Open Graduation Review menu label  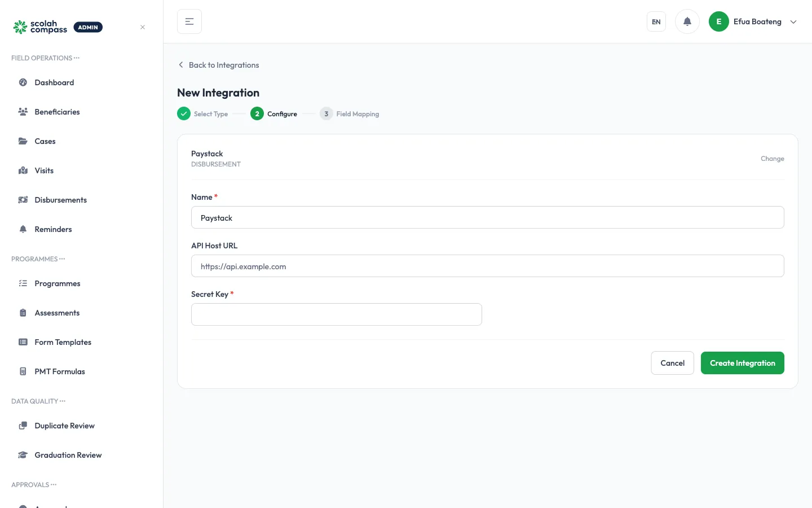(68, 455)
